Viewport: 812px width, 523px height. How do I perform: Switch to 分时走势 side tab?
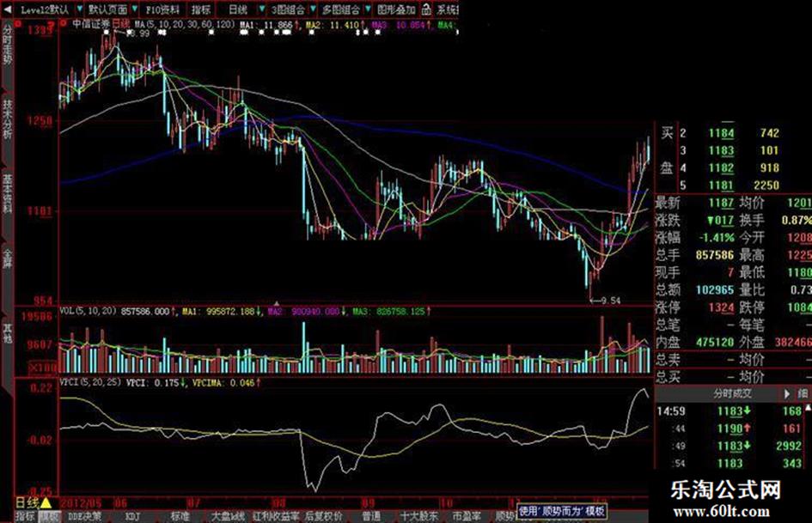tap(7, 45)
